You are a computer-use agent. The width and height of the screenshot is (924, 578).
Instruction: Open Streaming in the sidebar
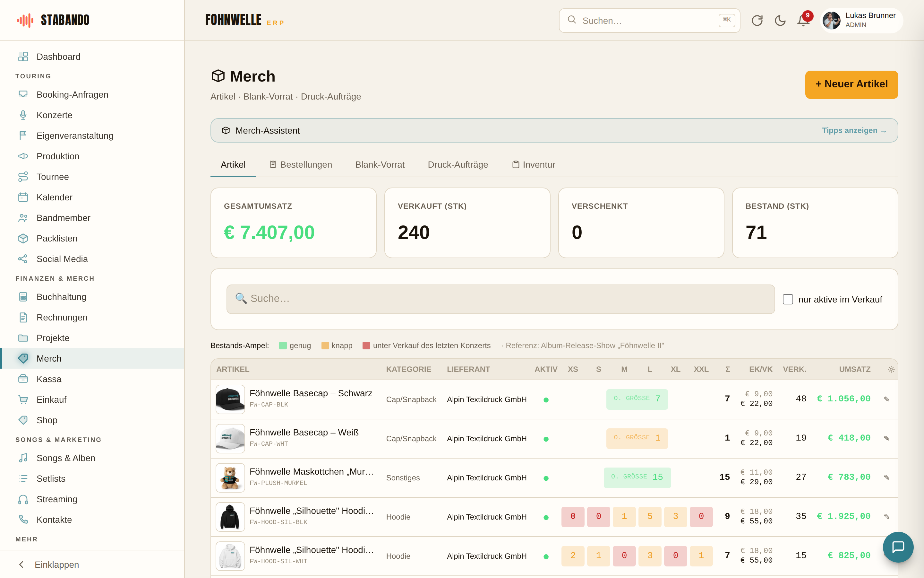pyautogui.click(x=92, y=499)
